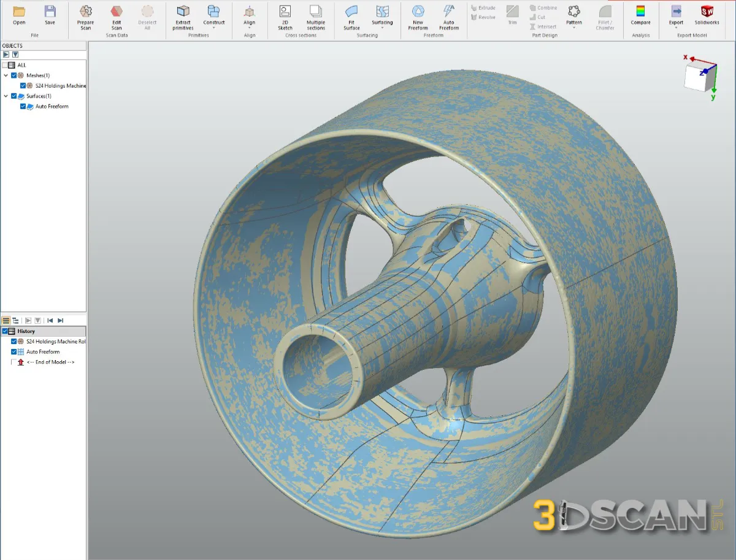Choose the Fit Surface tool
This screenshot has width=736, height=560.
pos(351,17)
